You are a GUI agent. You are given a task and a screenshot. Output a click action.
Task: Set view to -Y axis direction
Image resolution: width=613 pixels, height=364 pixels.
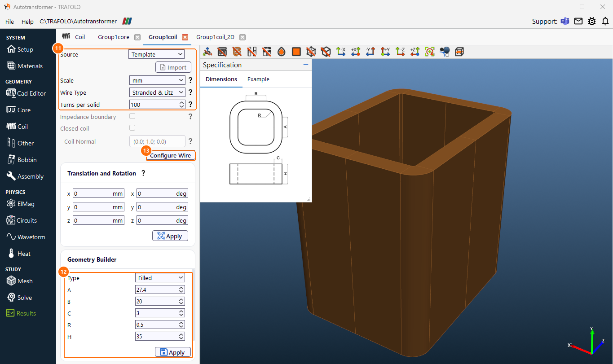click(370, 52)
